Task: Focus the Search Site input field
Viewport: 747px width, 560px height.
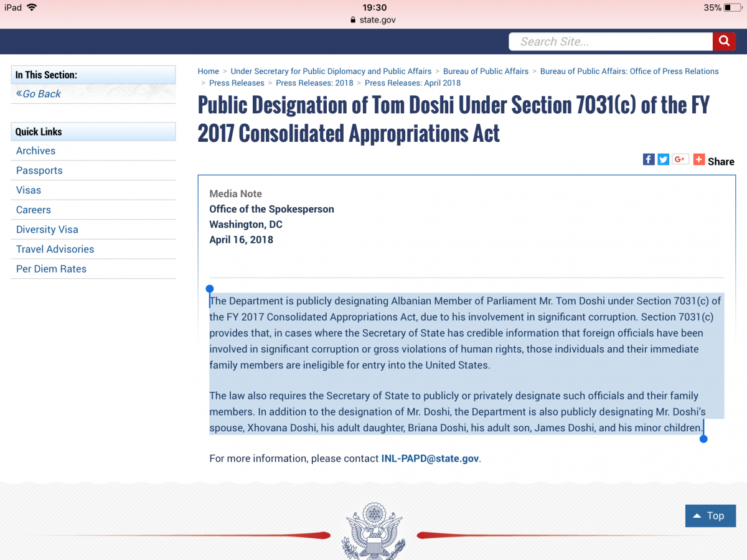Action: tap(611, 42)
